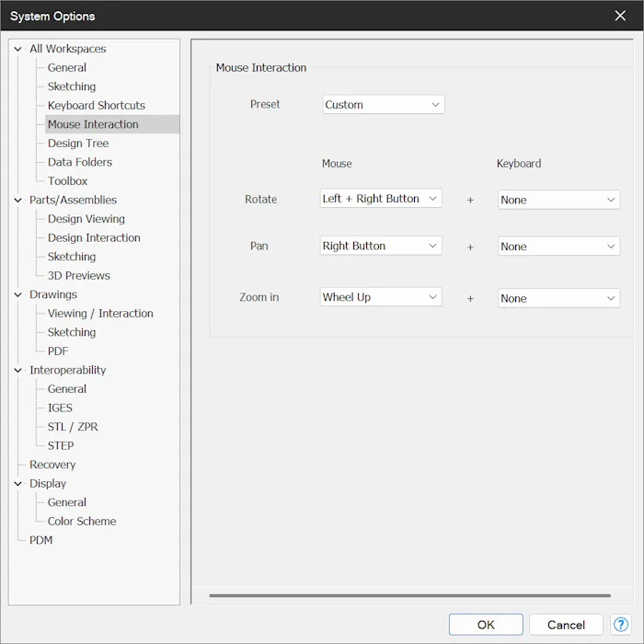Open the Zoom in keyboard dropdown
Viewport: 644px width, 644px height.
[558, 298]
